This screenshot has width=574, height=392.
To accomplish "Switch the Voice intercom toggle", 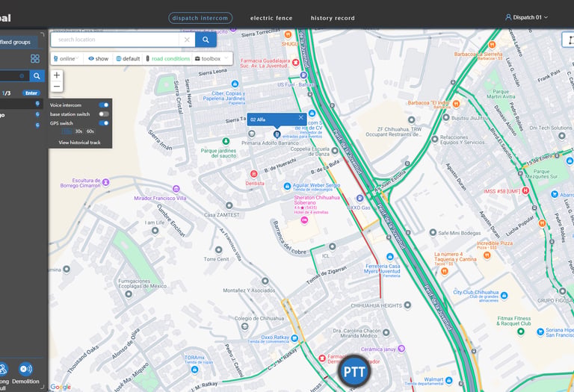I will [104, 105].
